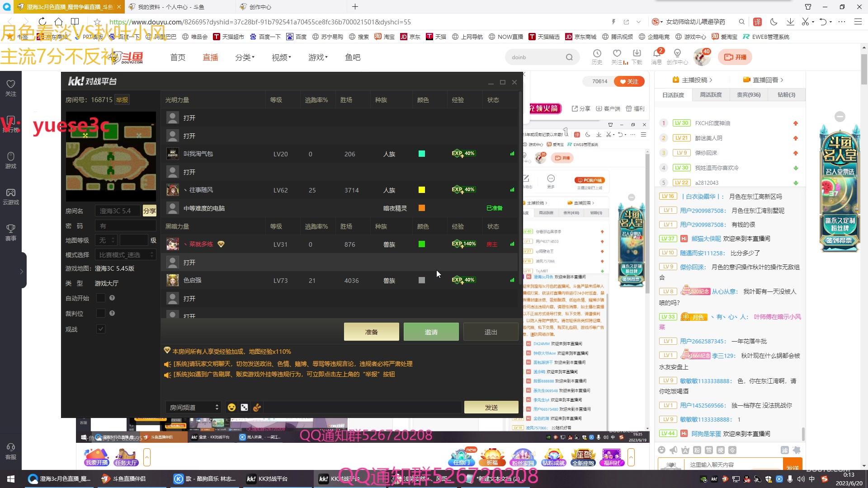This screenshot has height=488, width=868.
Task: Click the bookmark star in address bar
Action: (x=97, y=22)
